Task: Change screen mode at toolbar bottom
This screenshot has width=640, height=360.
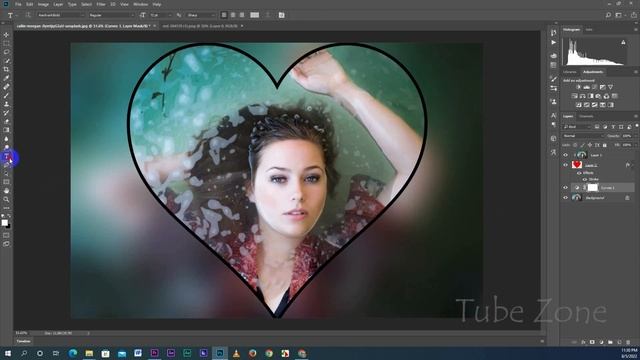Action: (x=6, y=244)
